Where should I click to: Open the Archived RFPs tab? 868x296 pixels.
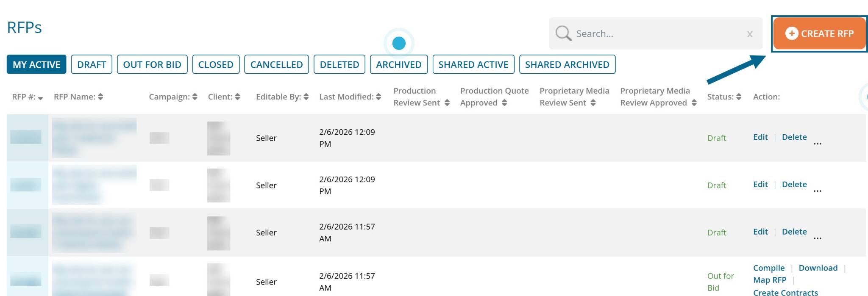(398, 64)
